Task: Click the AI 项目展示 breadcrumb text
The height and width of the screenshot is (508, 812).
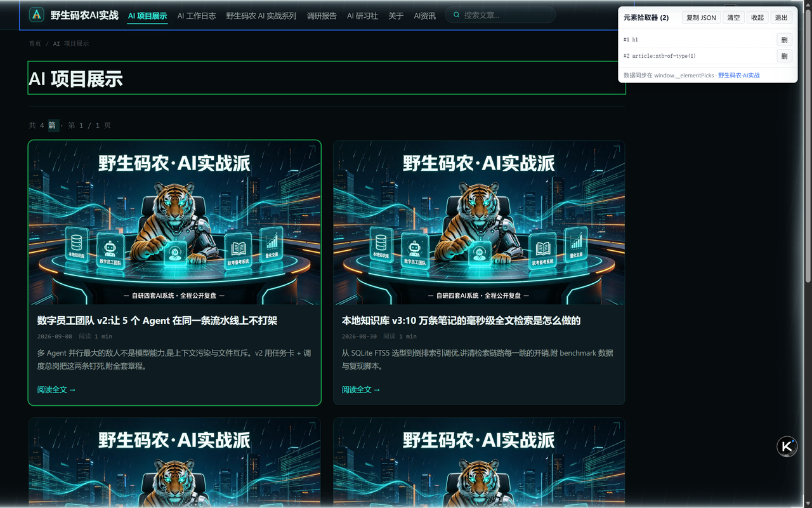Action: tap(71, 44)
